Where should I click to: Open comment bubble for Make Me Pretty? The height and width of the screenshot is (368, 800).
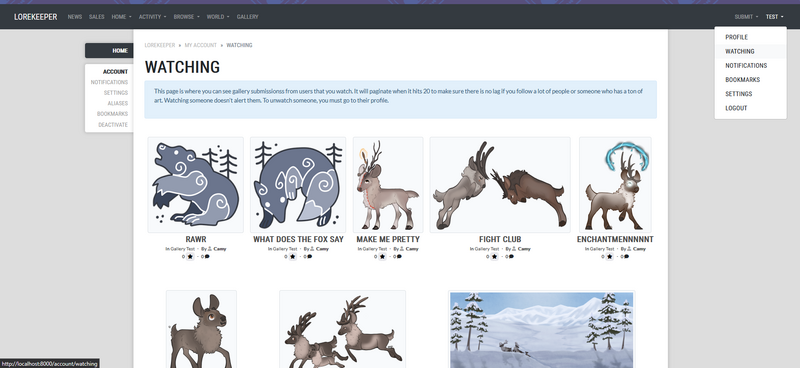399,257
